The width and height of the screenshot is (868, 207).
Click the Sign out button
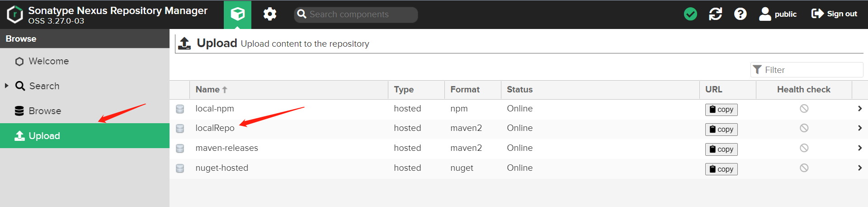tap(834, 14)
